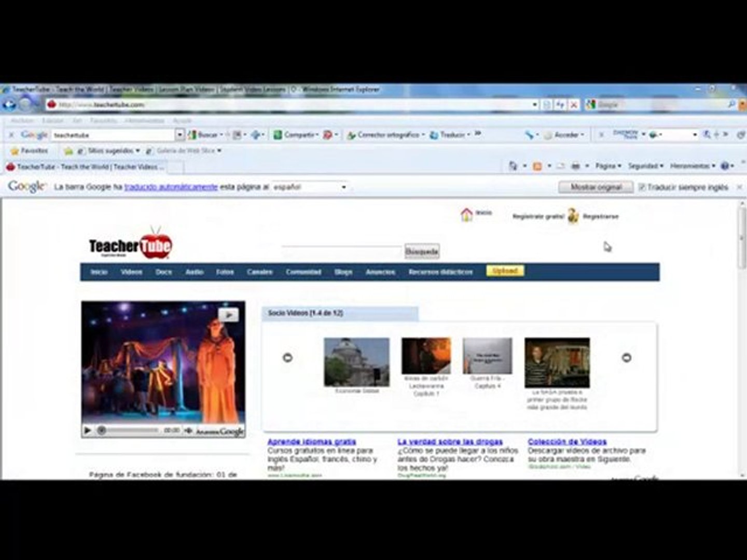The image size is (747, 560).
Task: Click the read mail icon in command bar
Action: pos(560,166)
